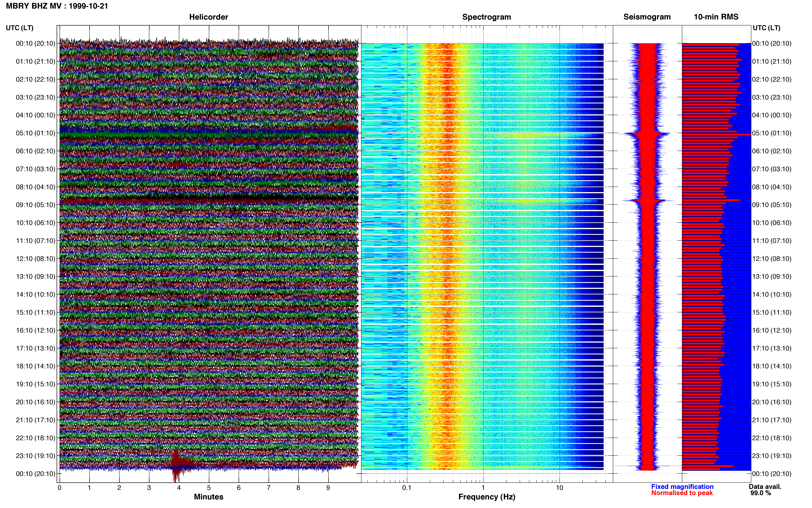The height and width of the screenshot is (508, 812).
Task: Click left-axis time label '05:10 (01:10)'
Action: click(x=36, y=133)
